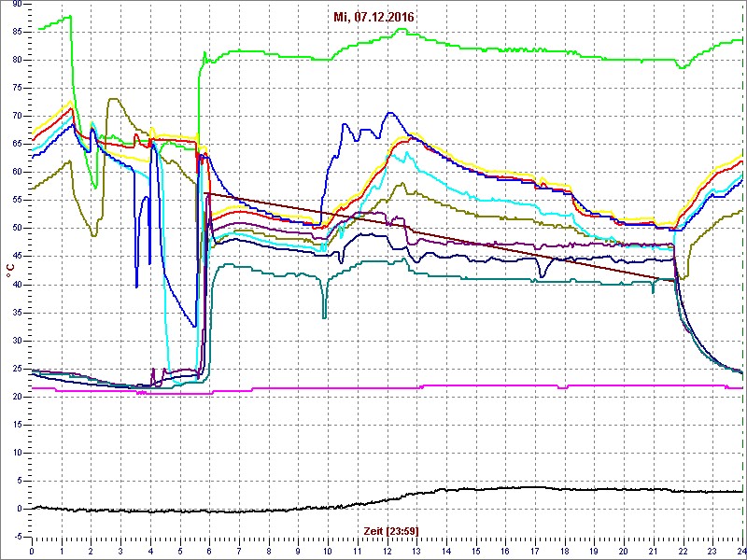Click the chart title Mi, 07.12.2016

(x=373, y=18)
